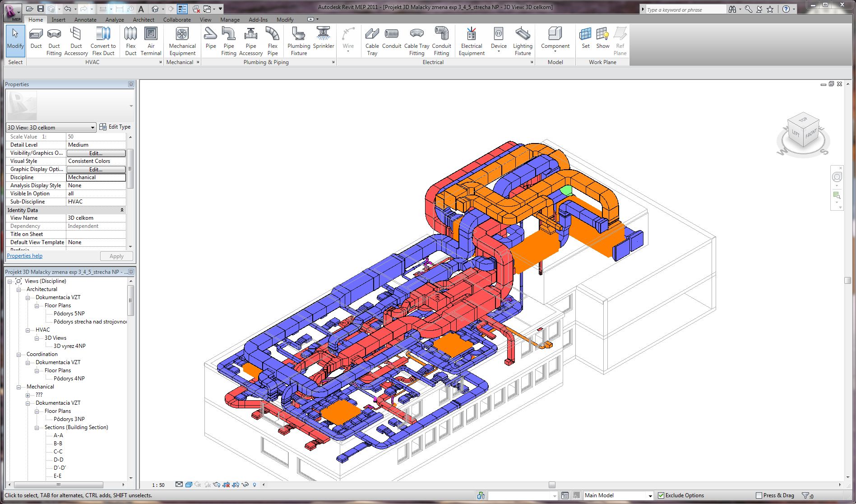The height and width of the screenshot is (504, 856).
Task: Open the 3D View type selector dropdown
Action: [x=93, y=128]
